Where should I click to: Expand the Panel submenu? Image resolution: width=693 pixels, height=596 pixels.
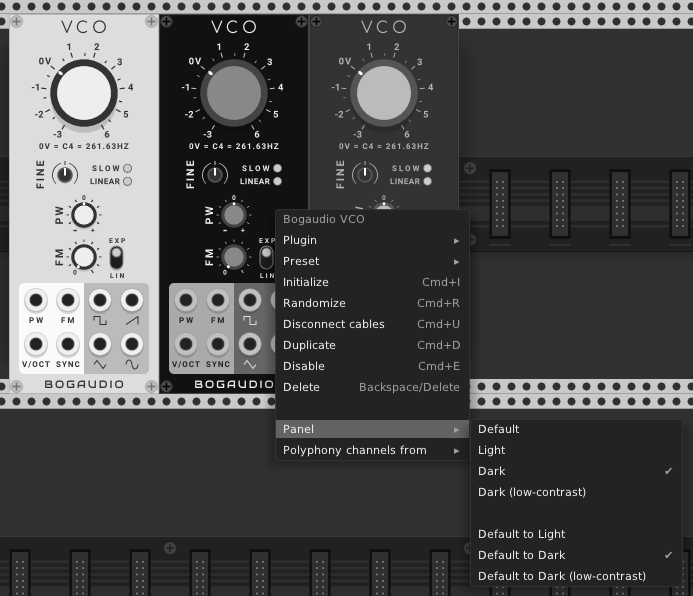point(372,429)
